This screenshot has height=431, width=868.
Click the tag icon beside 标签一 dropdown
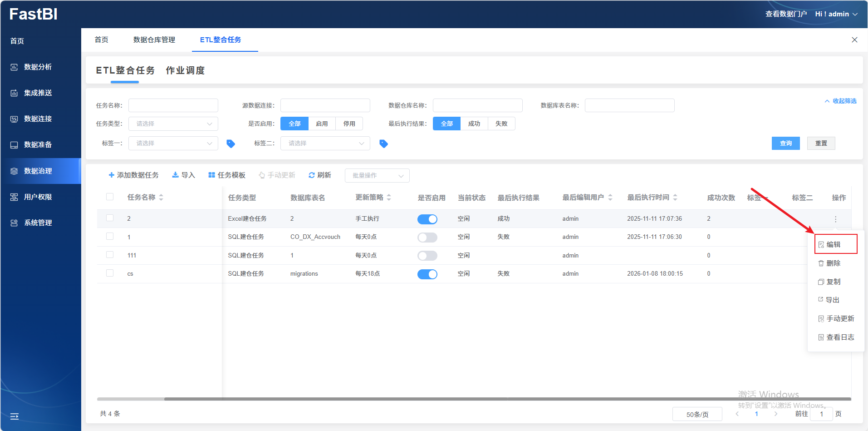(230, 144)
